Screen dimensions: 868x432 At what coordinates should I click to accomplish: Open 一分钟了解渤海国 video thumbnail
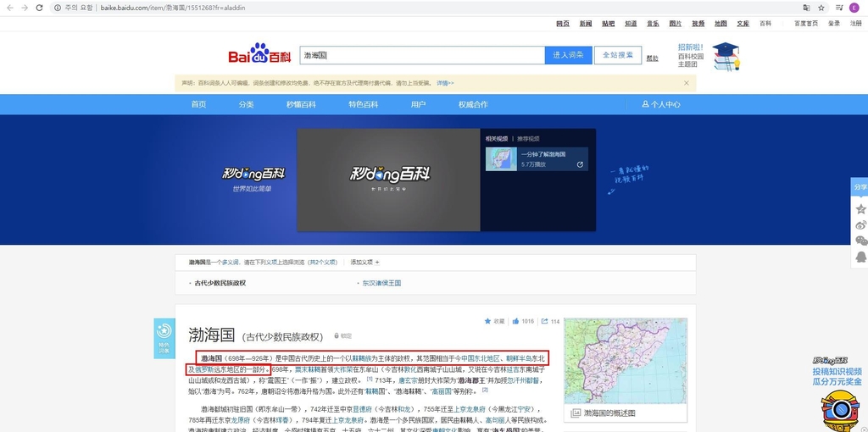pos(501,158)
